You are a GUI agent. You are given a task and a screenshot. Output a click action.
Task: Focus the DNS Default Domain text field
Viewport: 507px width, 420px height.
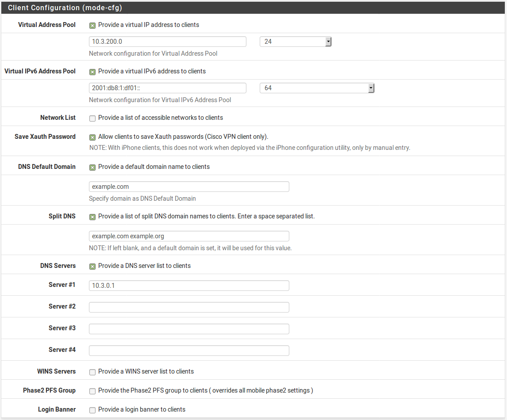point(189,187)
